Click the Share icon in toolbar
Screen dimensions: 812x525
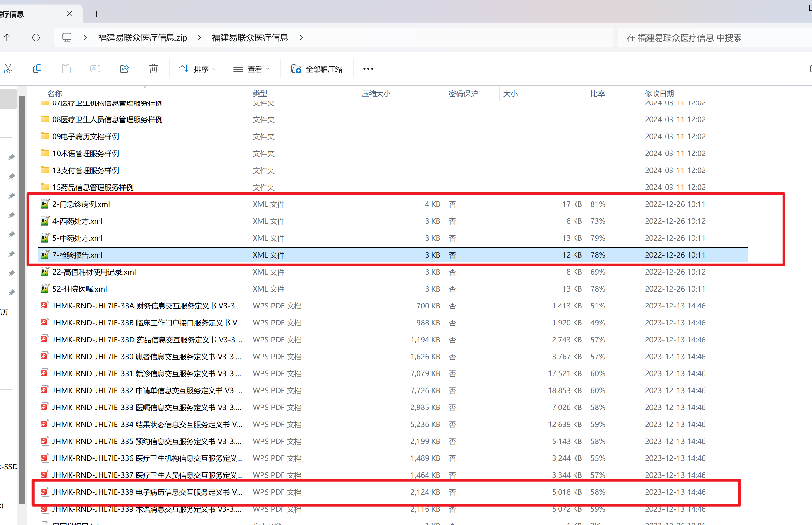coord(124,69)
